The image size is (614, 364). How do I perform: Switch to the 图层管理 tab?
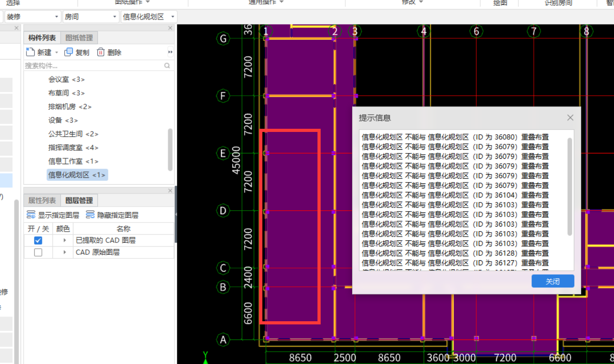79,200
